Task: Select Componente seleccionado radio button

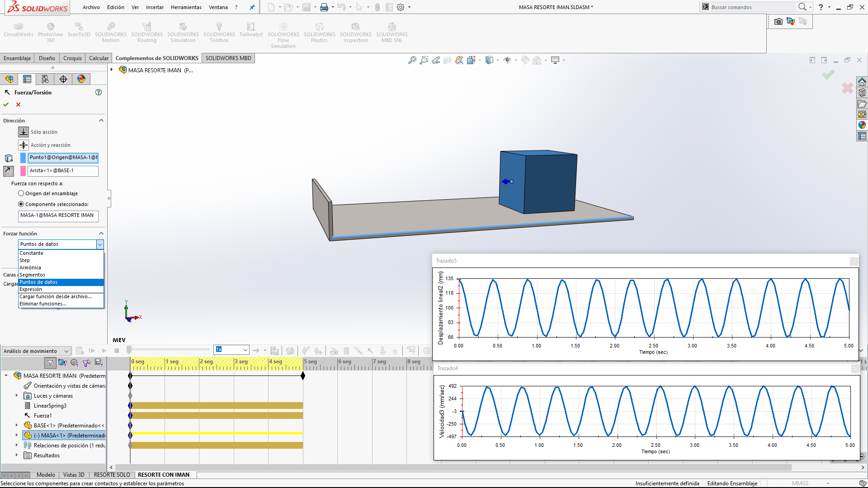Action: (x=21, y=204)
